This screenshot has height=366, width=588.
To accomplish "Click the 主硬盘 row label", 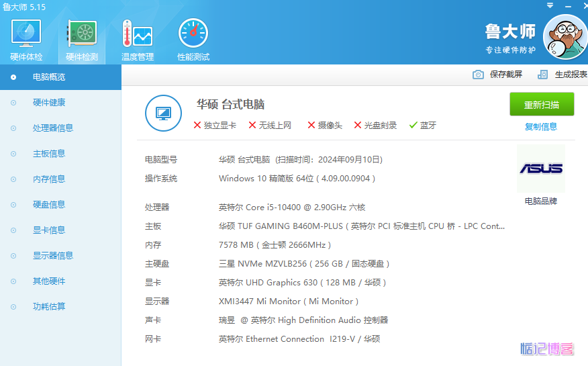I will [157, 264].
